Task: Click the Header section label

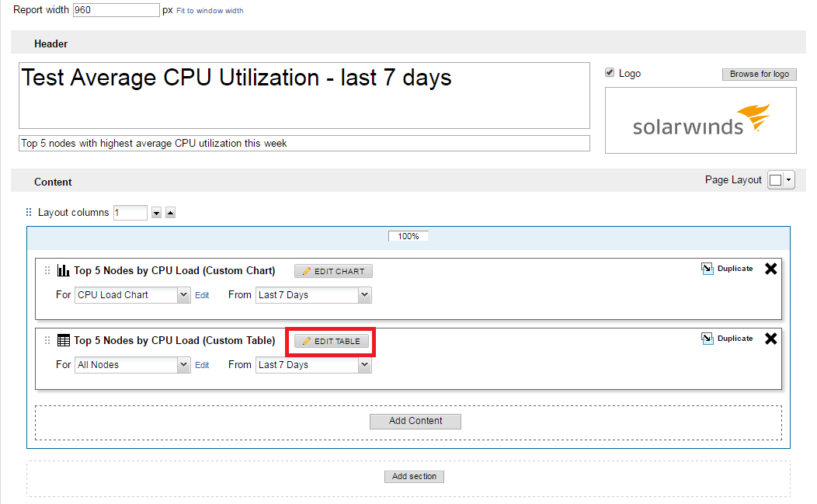Action: 51,43
